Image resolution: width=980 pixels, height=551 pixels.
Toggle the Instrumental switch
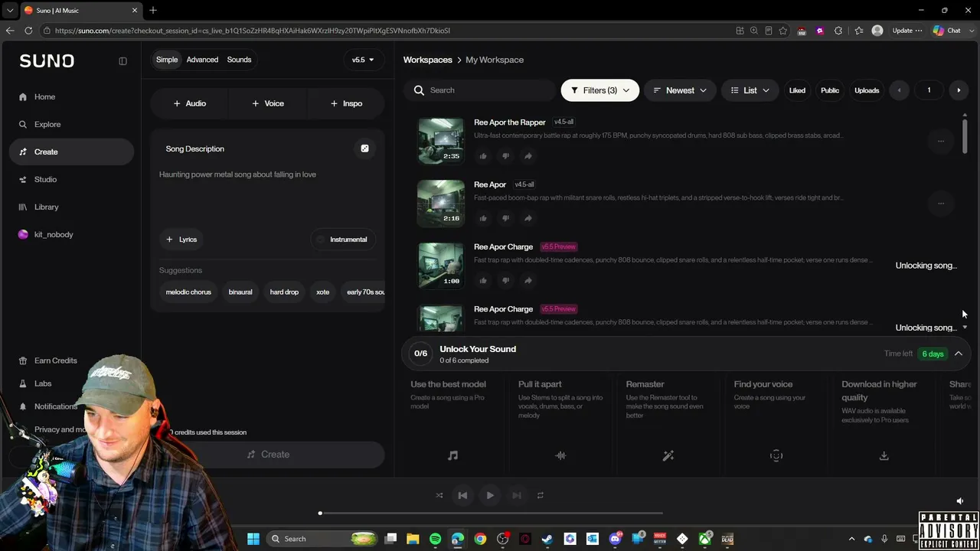342,240
